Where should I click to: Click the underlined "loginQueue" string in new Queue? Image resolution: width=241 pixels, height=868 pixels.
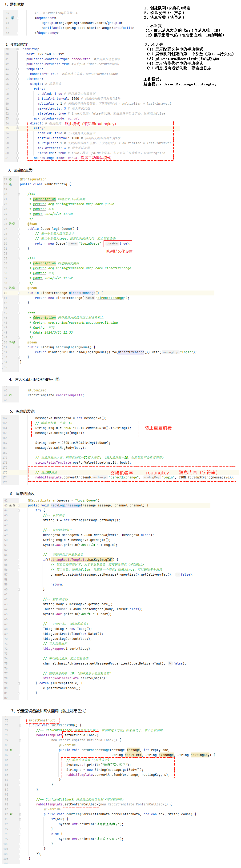90,244
